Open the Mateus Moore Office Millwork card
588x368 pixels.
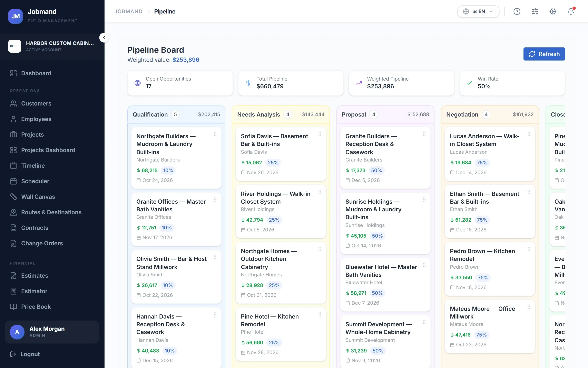coord(490,327)
